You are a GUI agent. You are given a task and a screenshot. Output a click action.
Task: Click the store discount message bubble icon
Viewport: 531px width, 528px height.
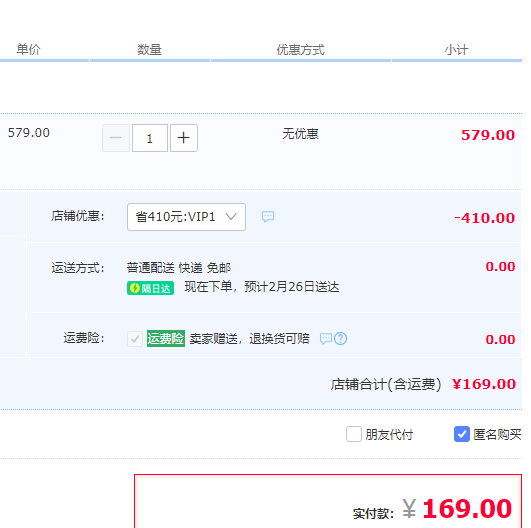tap(268, 217)
